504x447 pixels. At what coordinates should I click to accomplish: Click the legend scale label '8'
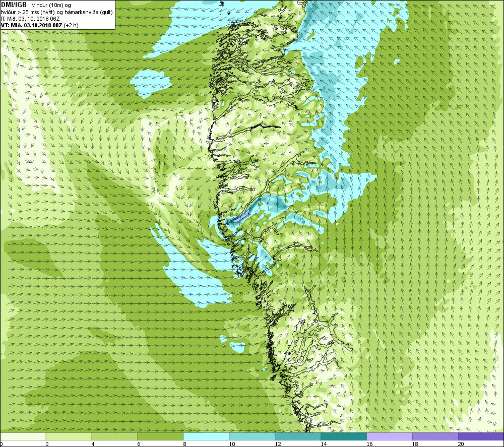coord(184,444)
